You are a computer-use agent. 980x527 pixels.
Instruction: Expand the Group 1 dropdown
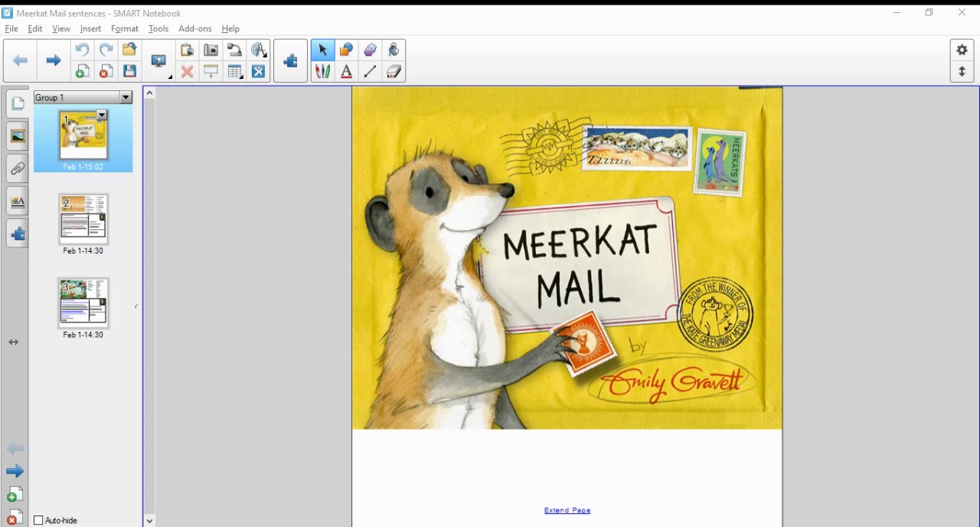point(126,98)
